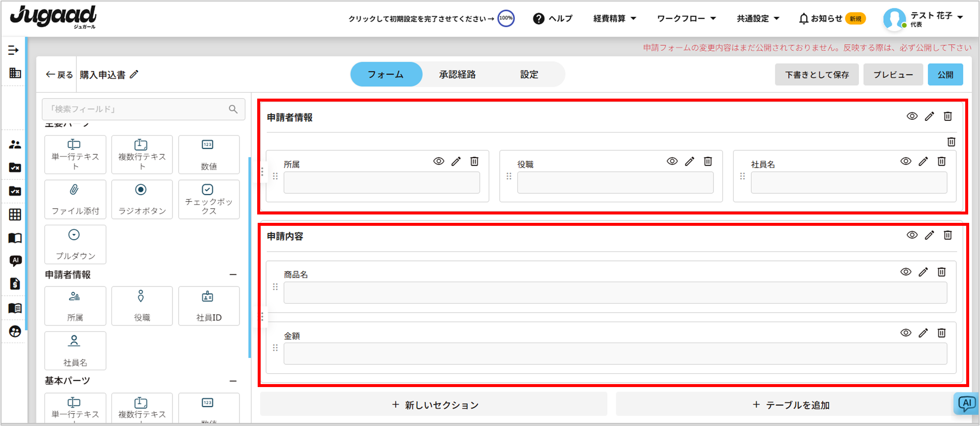Select the ファイル添付 part in the parts palette

click(75, 199)
